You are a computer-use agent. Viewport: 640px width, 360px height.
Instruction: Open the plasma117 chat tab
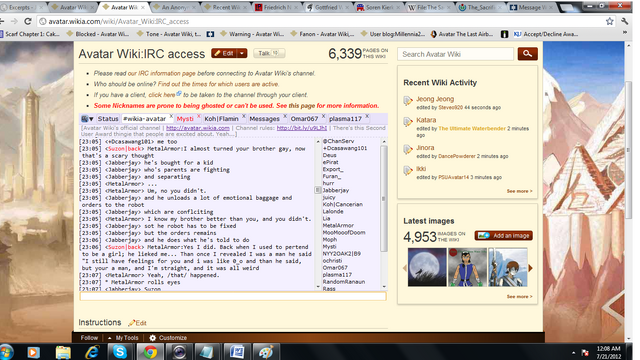coord(345,119)
